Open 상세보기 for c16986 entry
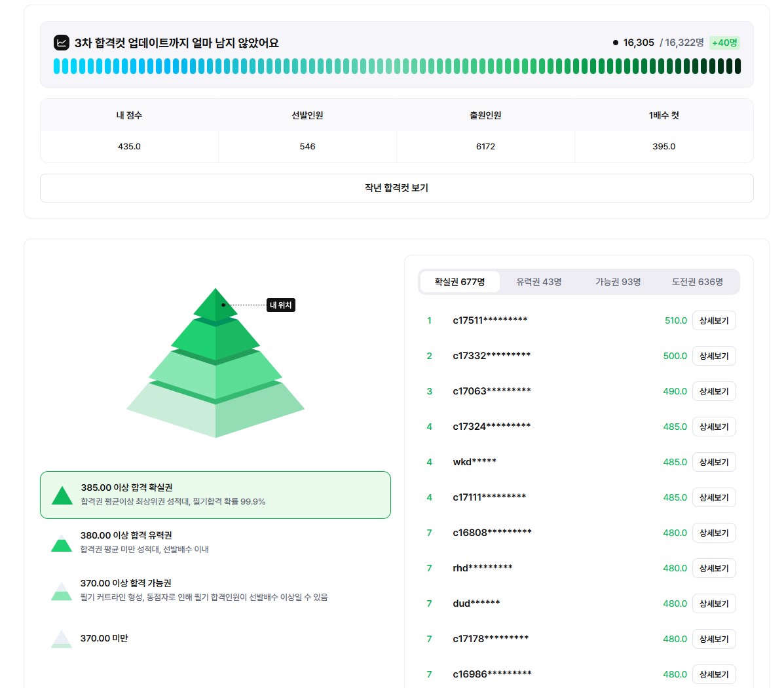784x688 pixels. [714, 674]
